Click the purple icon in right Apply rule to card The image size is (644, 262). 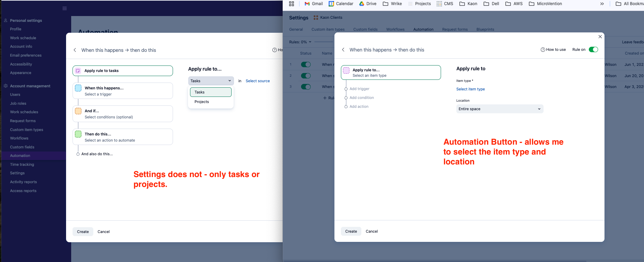click(346, 70)
